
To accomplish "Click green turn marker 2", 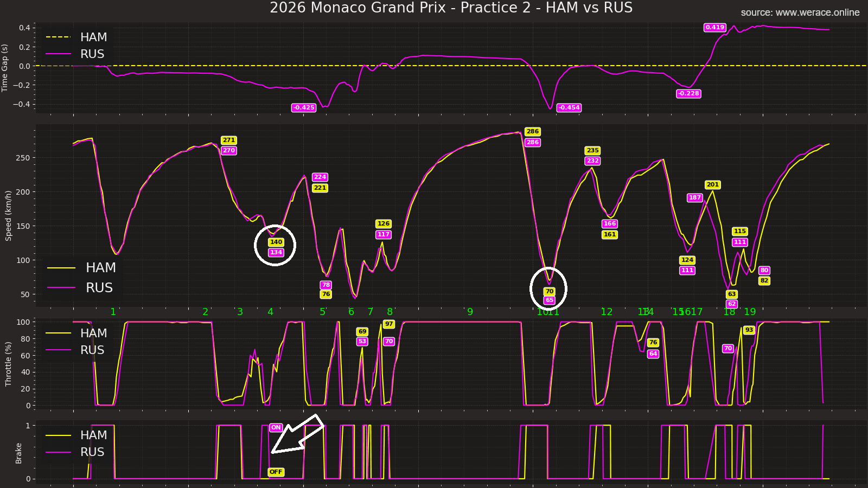I will (x=206, y=312).
